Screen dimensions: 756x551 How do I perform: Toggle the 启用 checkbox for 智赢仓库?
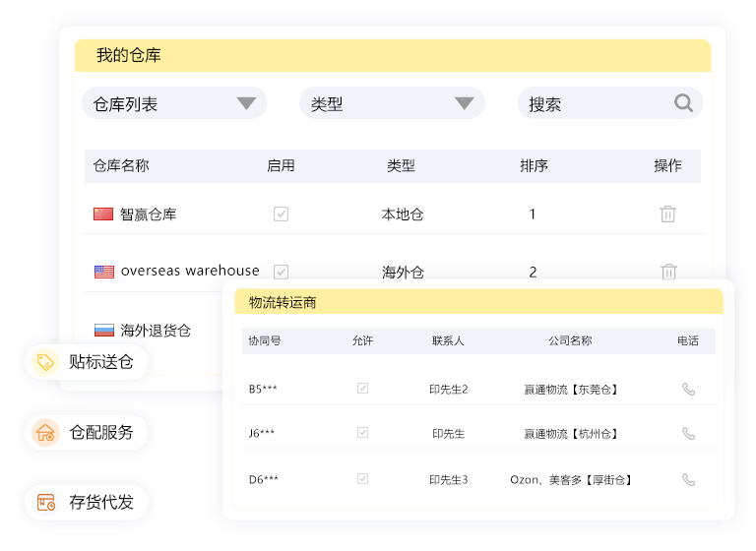tap(281, 214)
